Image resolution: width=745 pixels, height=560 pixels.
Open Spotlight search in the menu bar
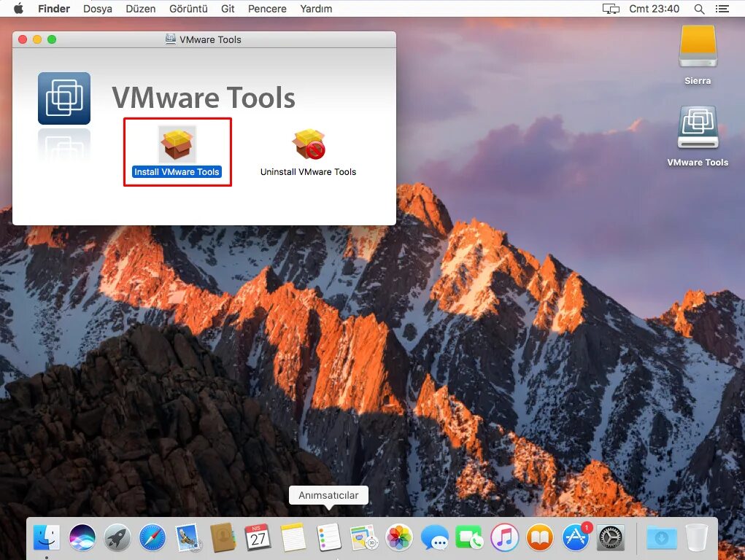(x=698, y=9)
